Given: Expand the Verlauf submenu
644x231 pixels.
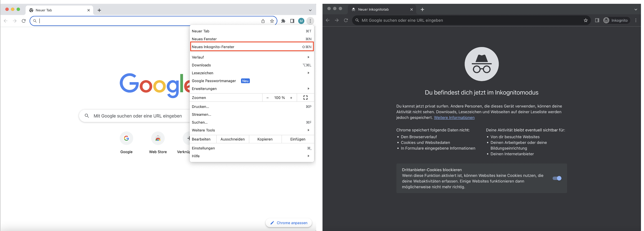Looking at the screenshot, I should click(x=252, y=57).
